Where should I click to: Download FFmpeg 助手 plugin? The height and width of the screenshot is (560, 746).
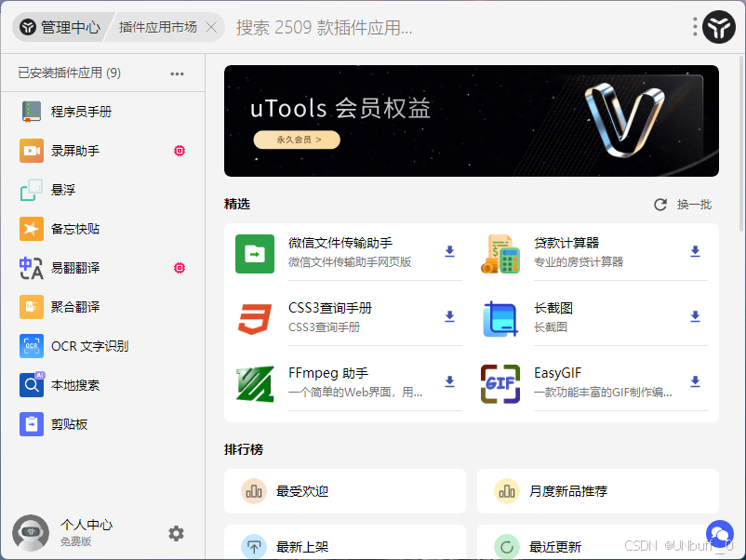[x=449, y=381]
